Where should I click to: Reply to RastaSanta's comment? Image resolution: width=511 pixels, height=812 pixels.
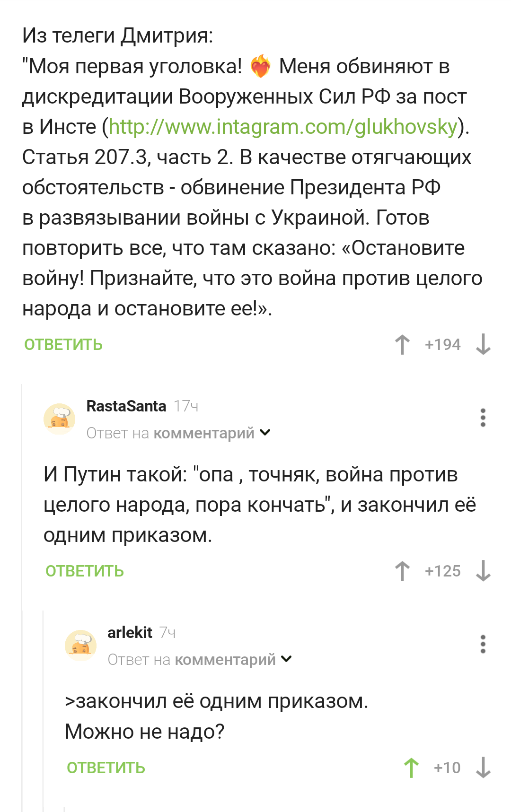(x=85, y=571)
